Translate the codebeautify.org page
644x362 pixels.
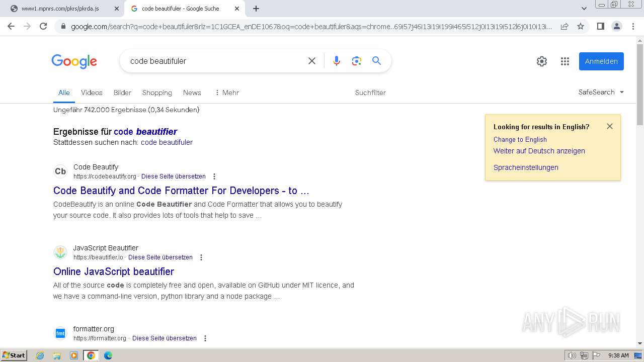click(x=174, y=176)
